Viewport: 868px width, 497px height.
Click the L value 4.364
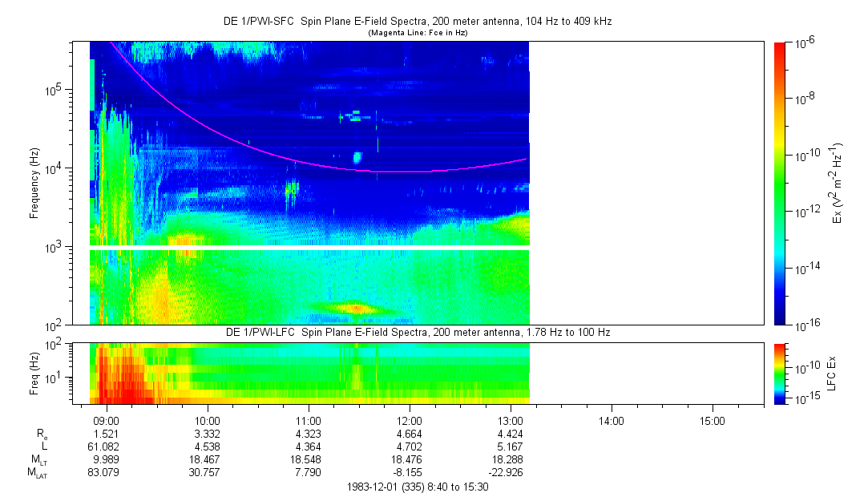(309, 446)
